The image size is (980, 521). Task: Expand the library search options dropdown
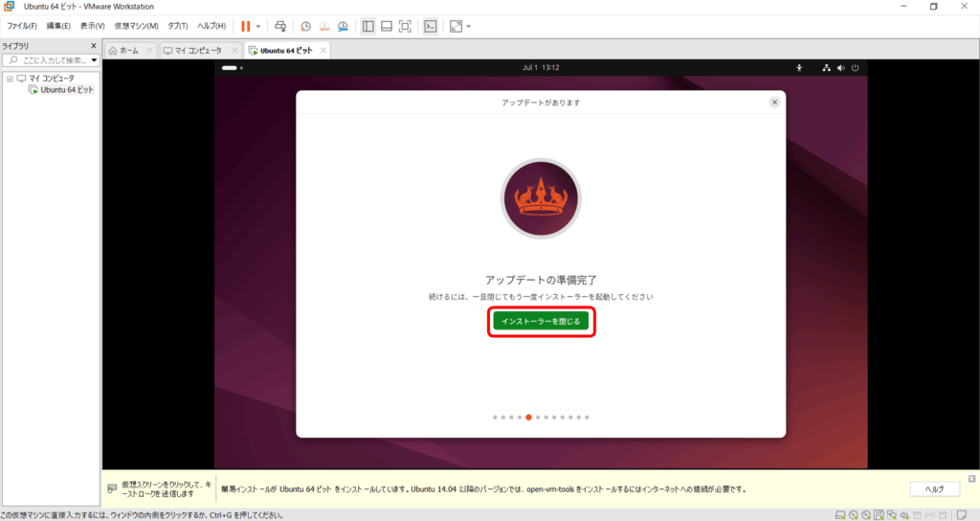(95, 60)
